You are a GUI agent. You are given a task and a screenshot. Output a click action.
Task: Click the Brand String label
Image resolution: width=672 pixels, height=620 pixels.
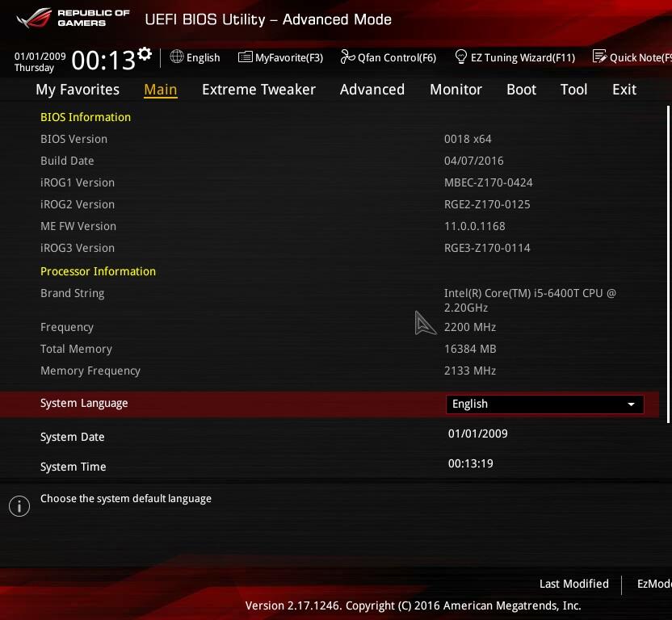click(x=73, y=294)
